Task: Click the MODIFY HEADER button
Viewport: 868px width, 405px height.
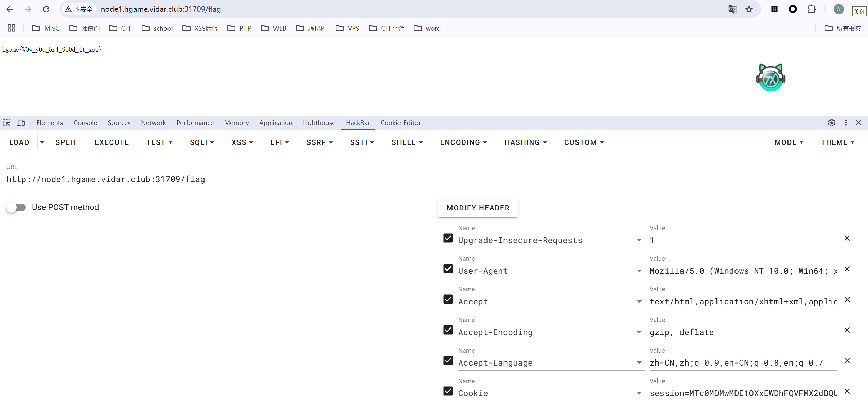Action: pyautogui.click(x=478, y=208)
